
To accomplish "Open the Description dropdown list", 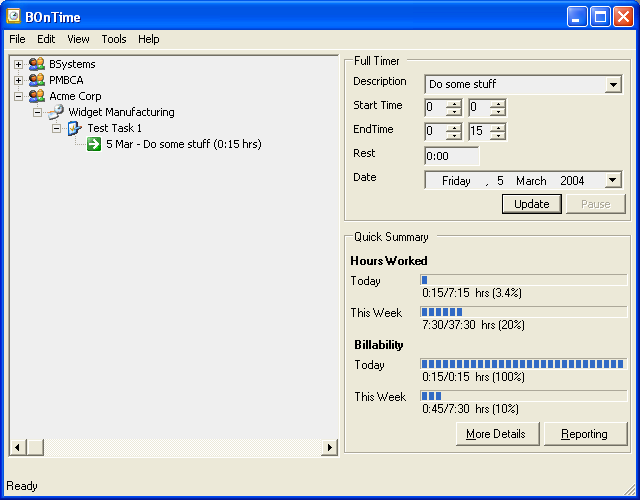I will [x=613, y=84].
